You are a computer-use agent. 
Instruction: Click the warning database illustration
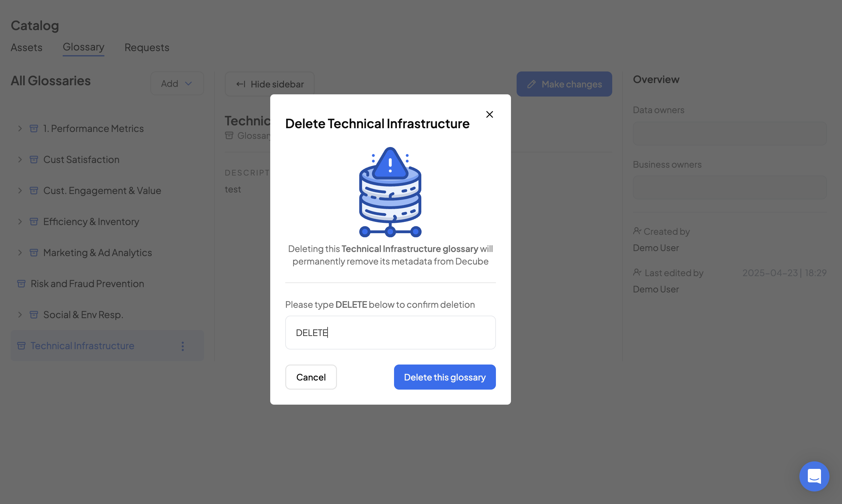coord(390,192)
